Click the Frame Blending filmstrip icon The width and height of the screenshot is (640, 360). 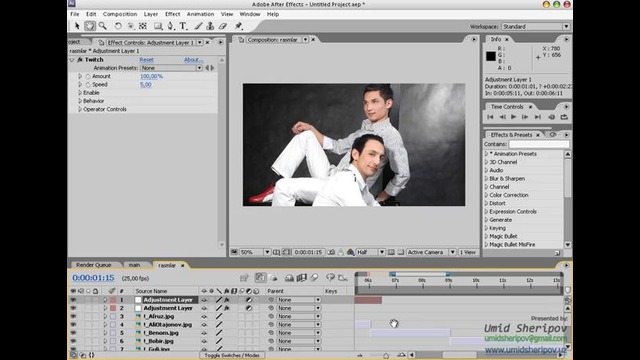302,278
